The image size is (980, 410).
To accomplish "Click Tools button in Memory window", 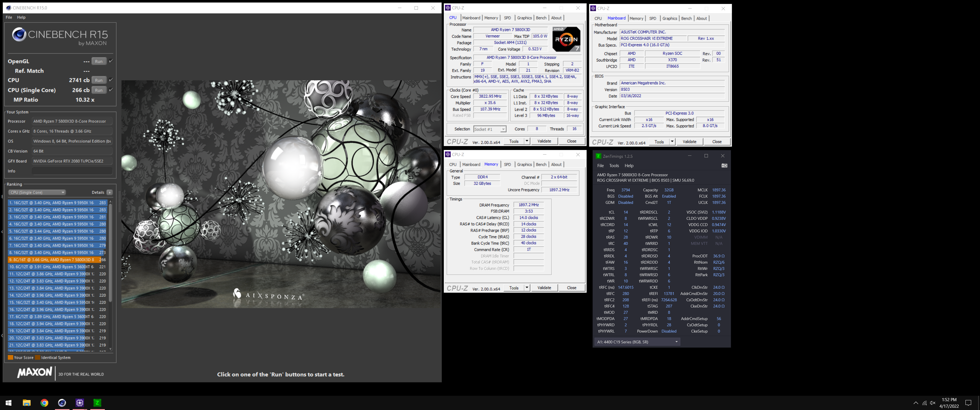I will 514,288.
